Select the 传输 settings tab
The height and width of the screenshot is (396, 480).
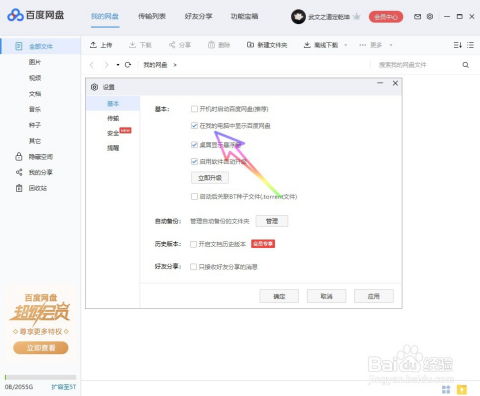[113, 118]
